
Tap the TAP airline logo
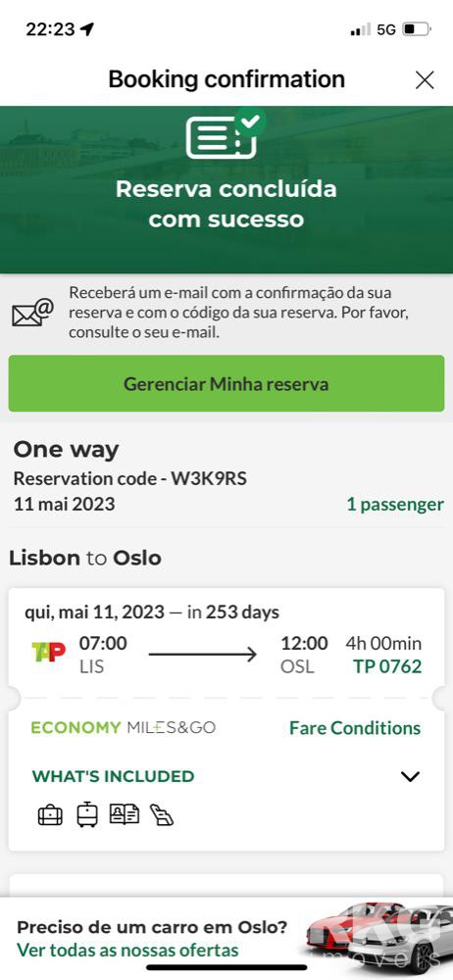[49, 653]
